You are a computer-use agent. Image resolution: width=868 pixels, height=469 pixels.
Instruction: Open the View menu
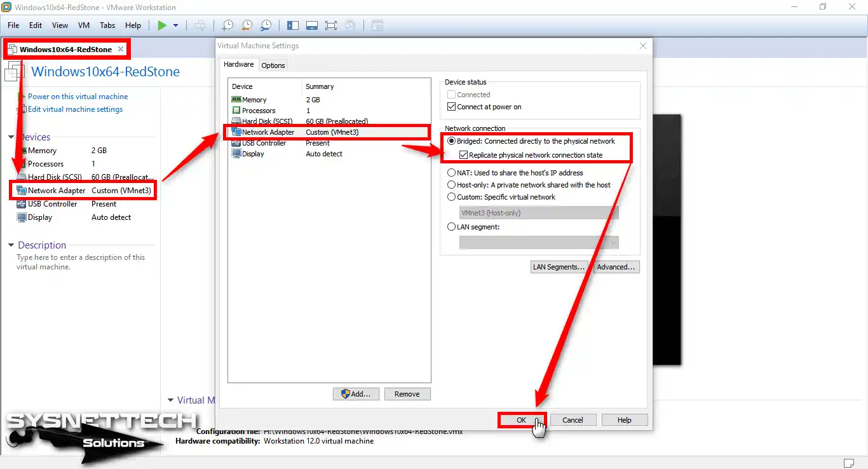(60, 25)
